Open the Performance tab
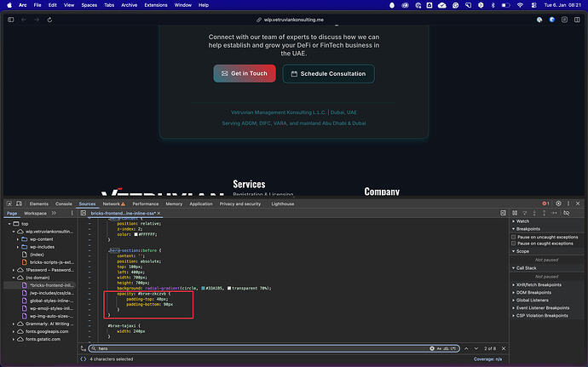The width and height of the screenshot is (588, 367). tap(146, 204)
